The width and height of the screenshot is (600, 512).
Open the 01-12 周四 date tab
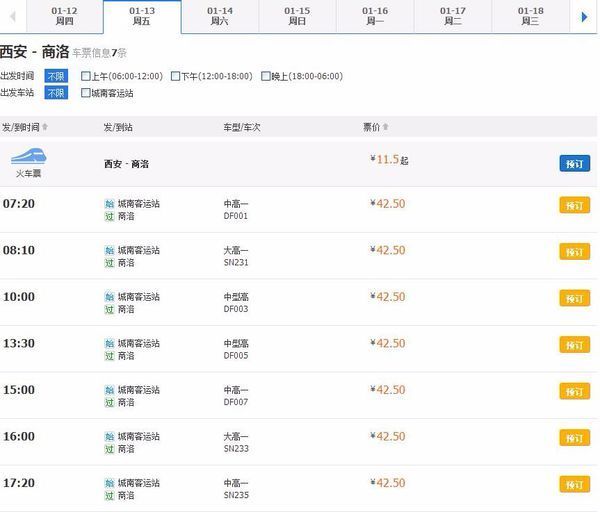coord(64,16)
